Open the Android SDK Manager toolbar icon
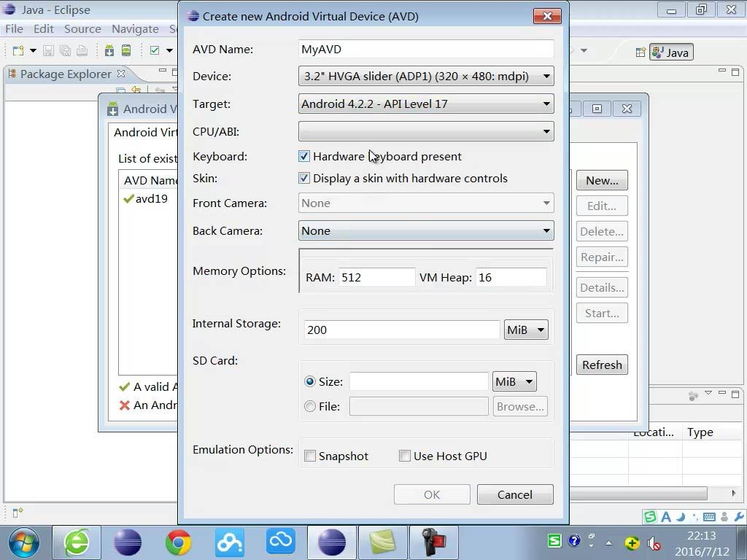The width and height of the screenshot is (747, 560). (x=109, y=50)
